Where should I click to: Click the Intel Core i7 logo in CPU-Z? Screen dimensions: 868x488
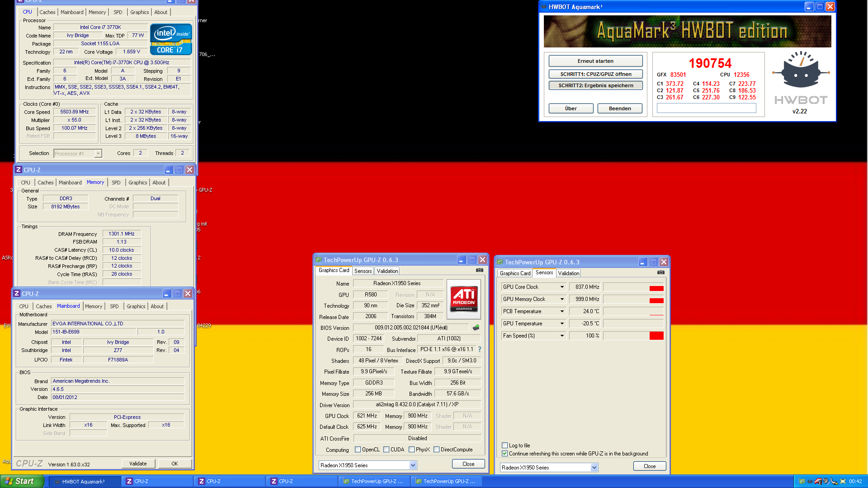pos(171,39)
